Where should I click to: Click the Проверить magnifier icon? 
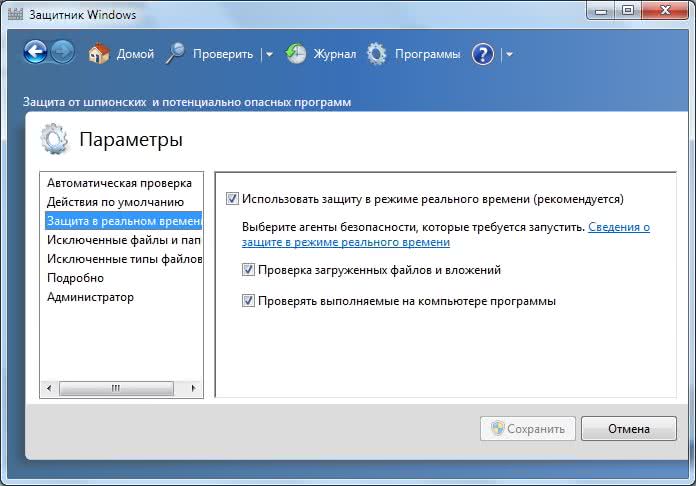175,54
